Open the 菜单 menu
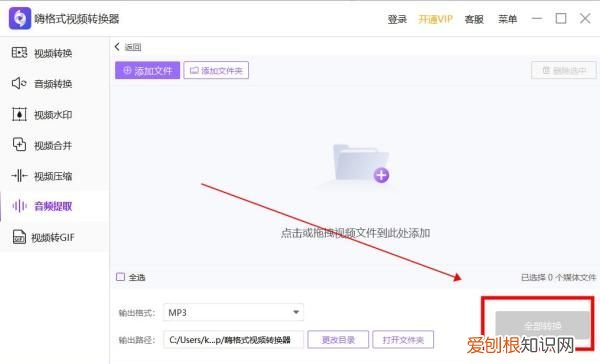This screenshot has width=600, height=364. coord(507,19)
